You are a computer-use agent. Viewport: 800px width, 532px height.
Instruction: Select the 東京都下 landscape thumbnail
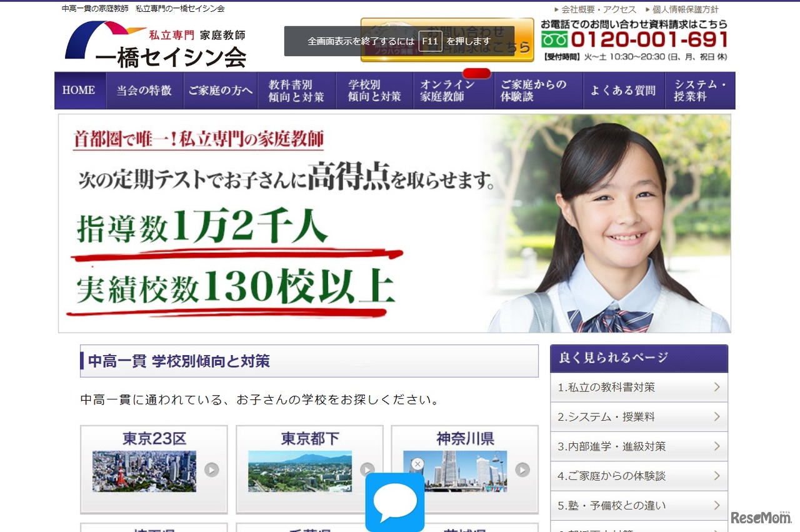(x=300, y=471)
